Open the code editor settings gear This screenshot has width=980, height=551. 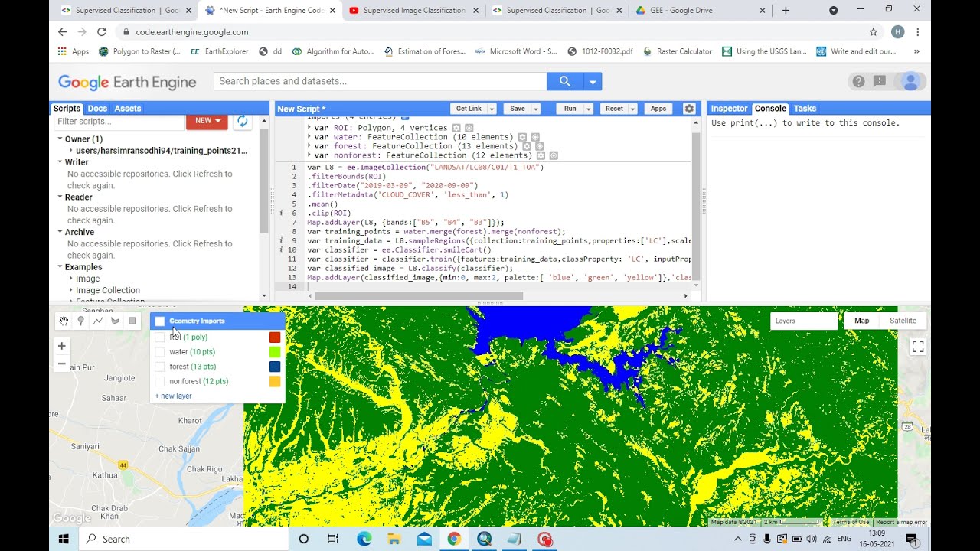pyautogui.click(x=689, y=109)
